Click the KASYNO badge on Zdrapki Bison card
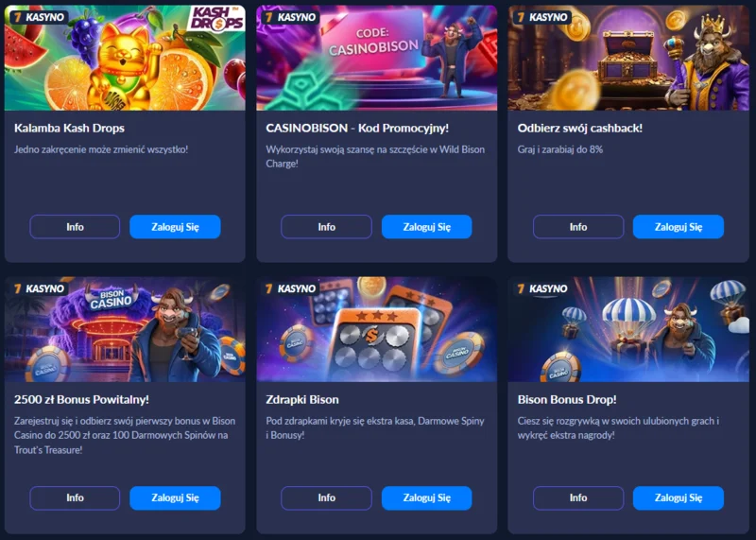756x540 pixels. (291, 288)
